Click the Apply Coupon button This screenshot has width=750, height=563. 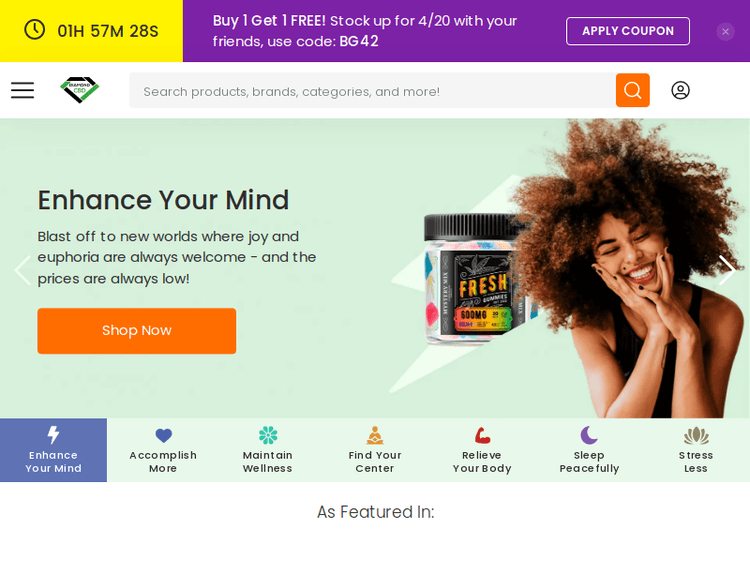[628, 31]
